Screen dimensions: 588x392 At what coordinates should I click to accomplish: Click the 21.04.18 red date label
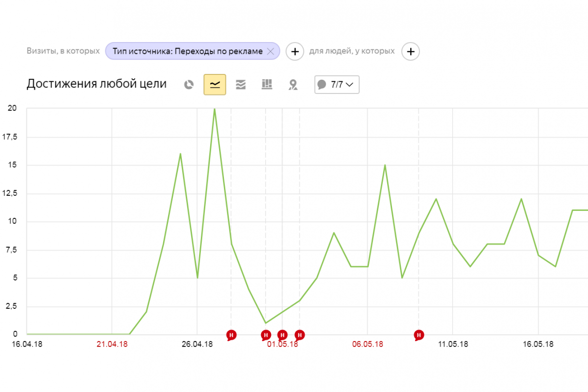tap(112, 344)
